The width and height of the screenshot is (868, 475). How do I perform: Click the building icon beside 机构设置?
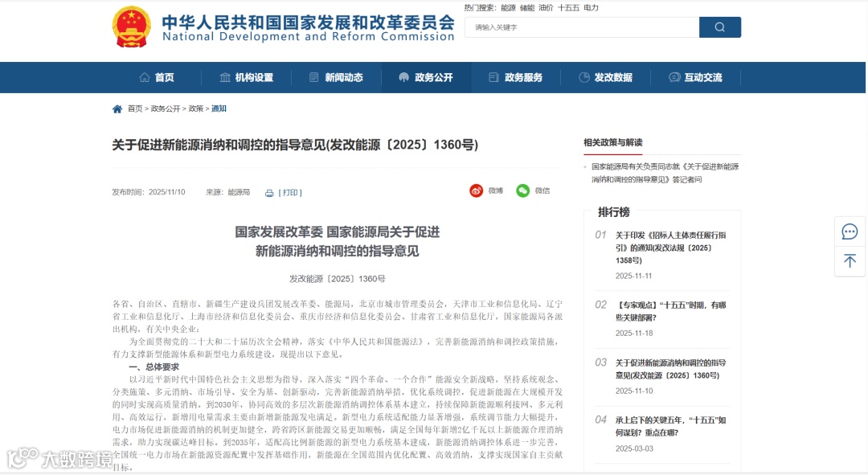(x=225, y=77)
